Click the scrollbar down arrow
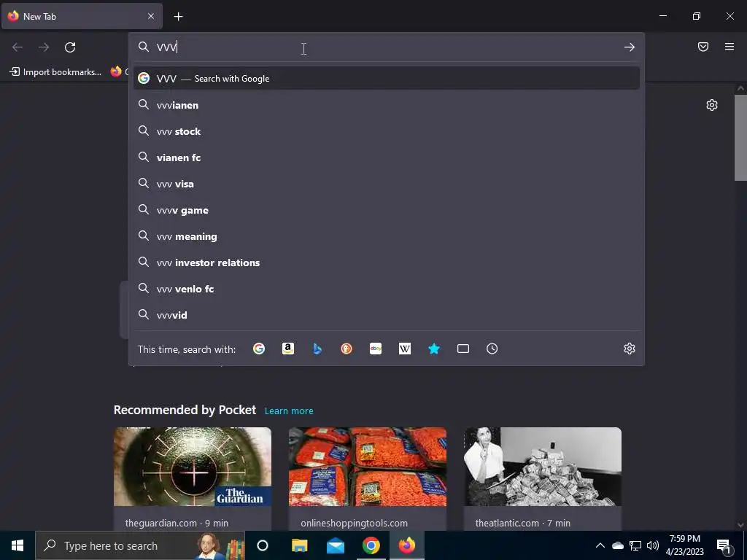This screenshot has height=560, width=747. (x=740, y=525)
